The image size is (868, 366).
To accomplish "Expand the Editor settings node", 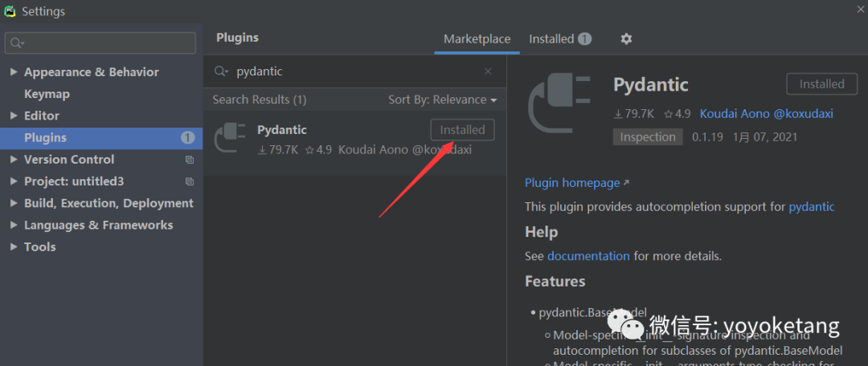I will [x=14, y=116].
